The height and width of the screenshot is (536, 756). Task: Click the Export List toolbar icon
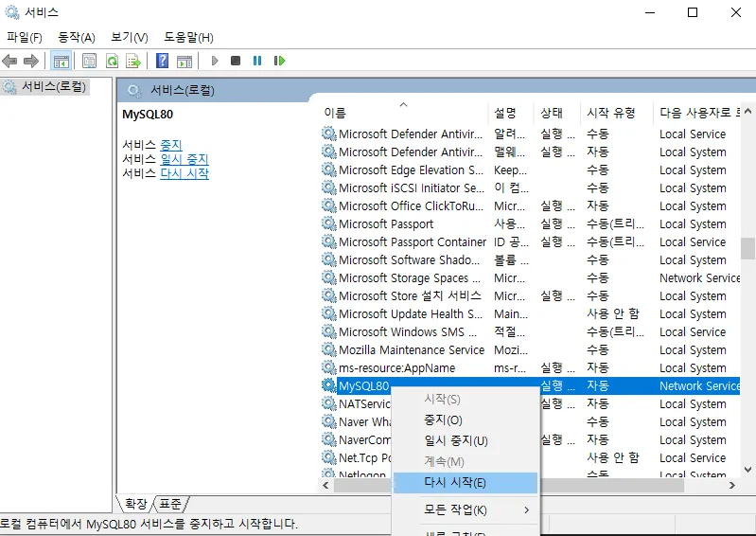[x=133, y=61]
